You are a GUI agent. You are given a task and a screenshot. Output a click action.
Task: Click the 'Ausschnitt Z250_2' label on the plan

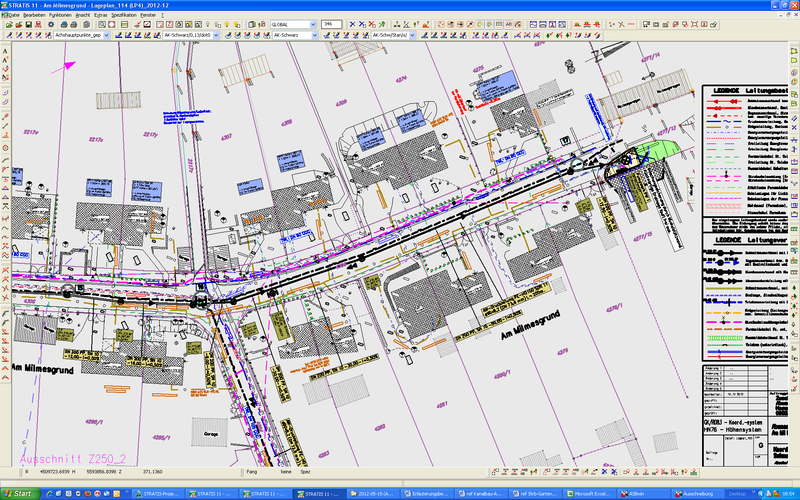(x=72, y=459)
